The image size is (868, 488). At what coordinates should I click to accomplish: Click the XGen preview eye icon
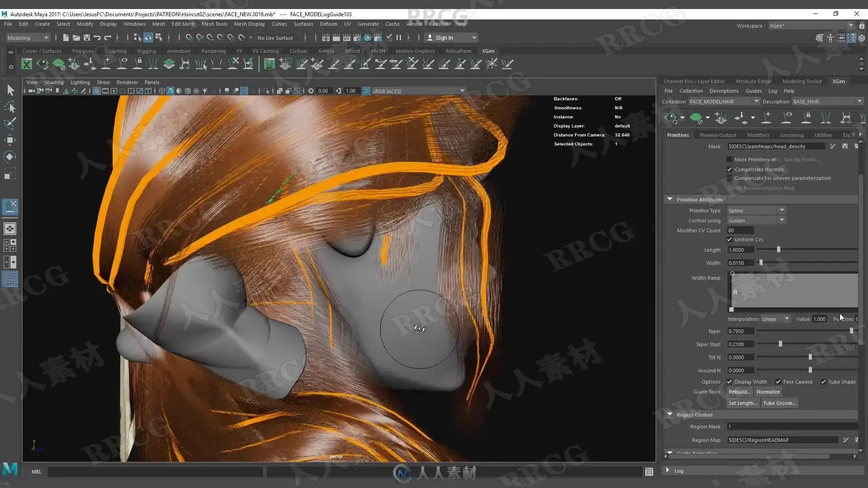click(670, 118)
